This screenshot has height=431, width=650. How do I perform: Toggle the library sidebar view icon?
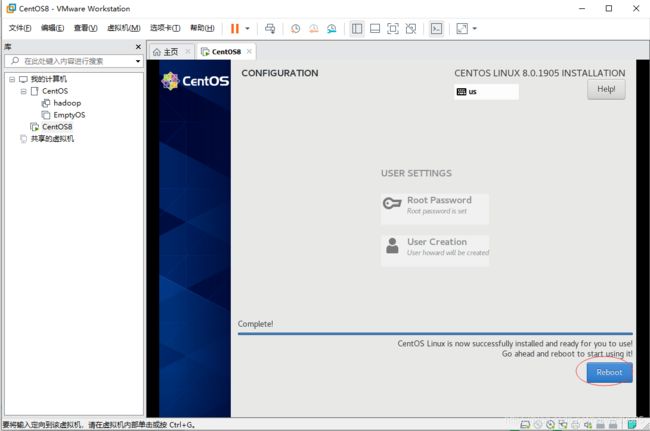click(x=357, y=29)
